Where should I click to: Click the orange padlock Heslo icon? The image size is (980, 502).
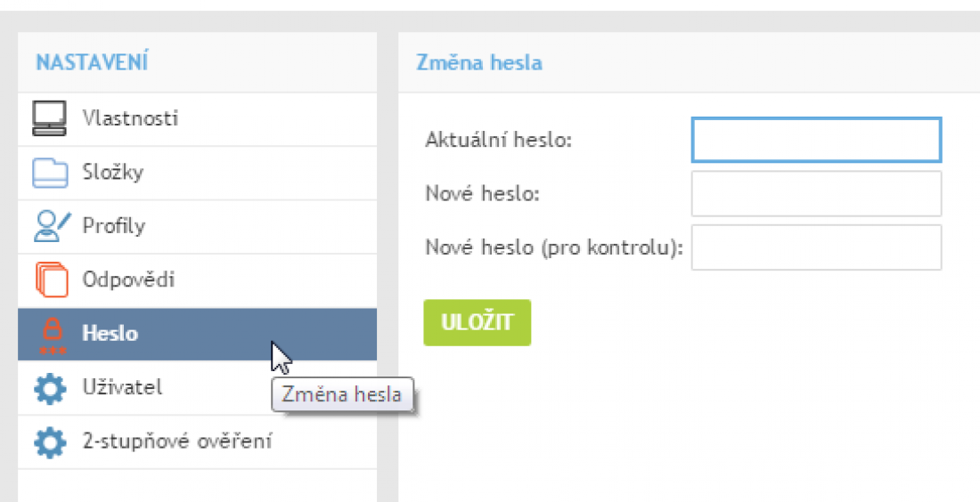[52, 335]
